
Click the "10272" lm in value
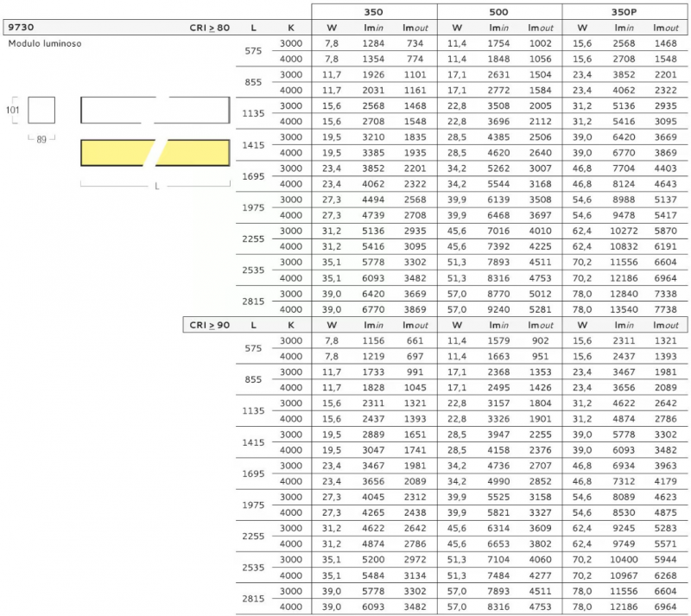point(624,231)
